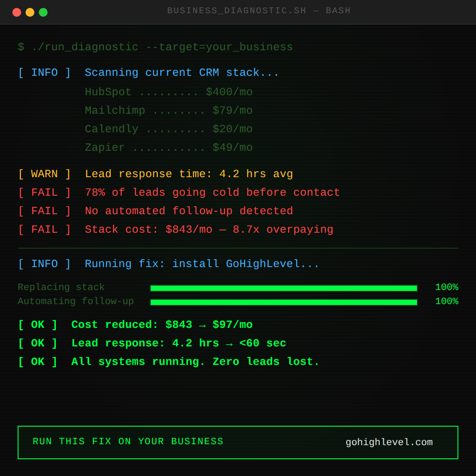
Task: Click the lead response time warning
Action: tap(156, 174)
